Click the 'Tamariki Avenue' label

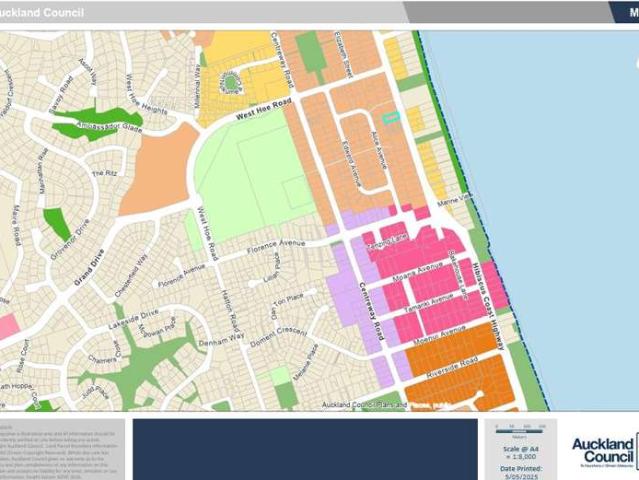429,304
